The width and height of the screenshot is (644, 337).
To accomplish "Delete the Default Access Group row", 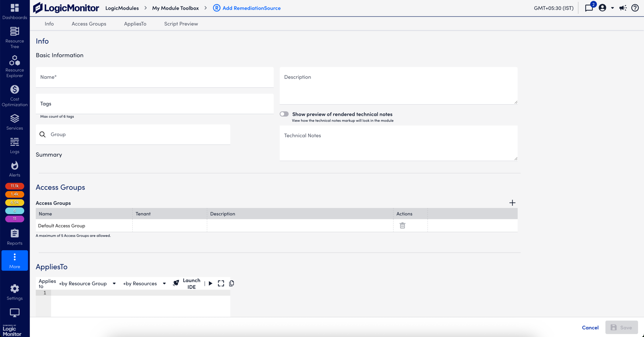I will [x=403, y=225].
